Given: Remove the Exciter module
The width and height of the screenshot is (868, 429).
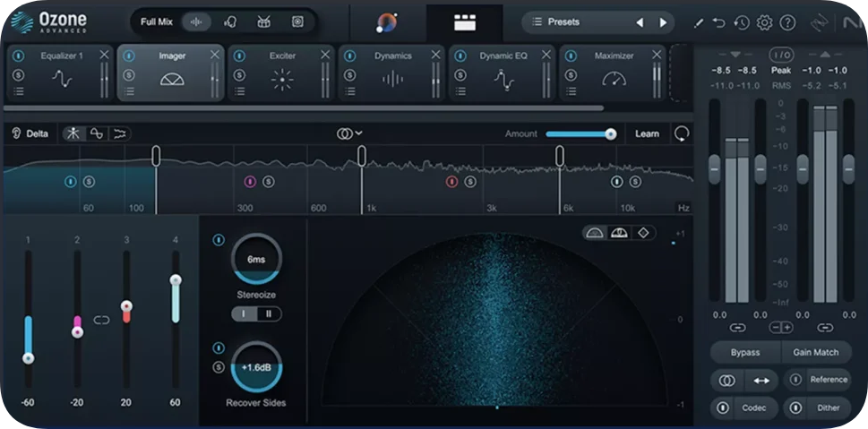Looking at the screenshot, I should (x=325, y=55).
